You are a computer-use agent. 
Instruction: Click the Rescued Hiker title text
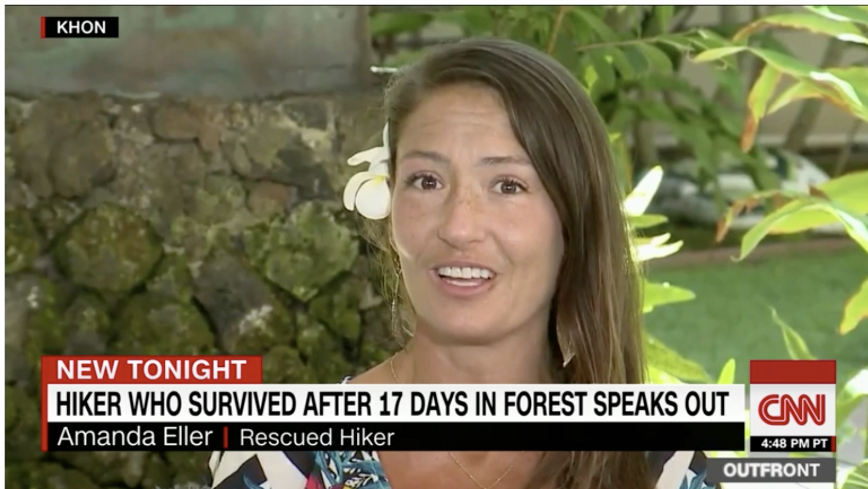click(x=317, y=437)
